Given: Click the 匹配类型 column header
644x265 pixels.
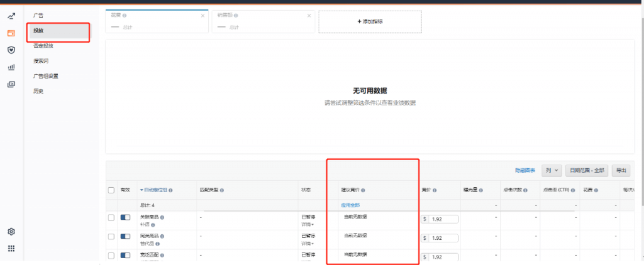Looking at the screenshot, I should point(209,190).
